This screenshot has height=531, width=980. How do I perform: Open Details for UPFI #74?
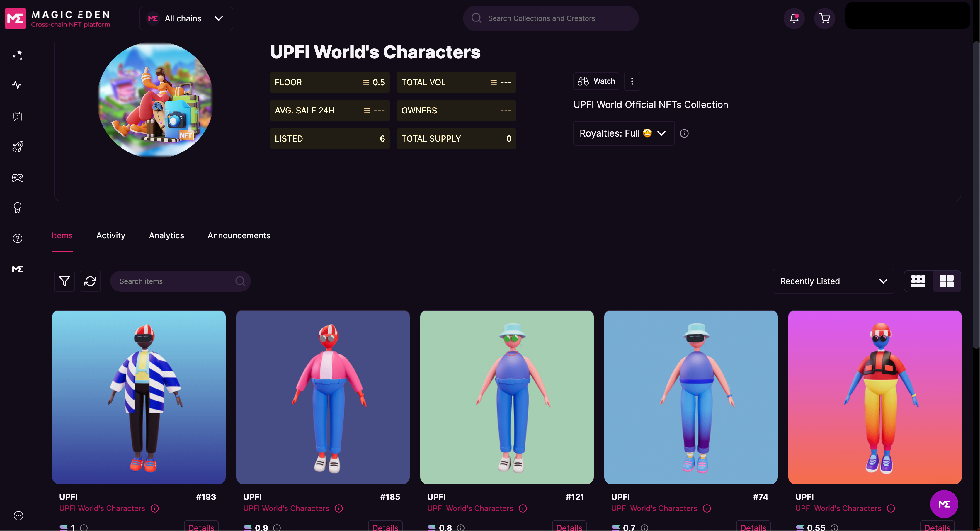tap(753, 526)
